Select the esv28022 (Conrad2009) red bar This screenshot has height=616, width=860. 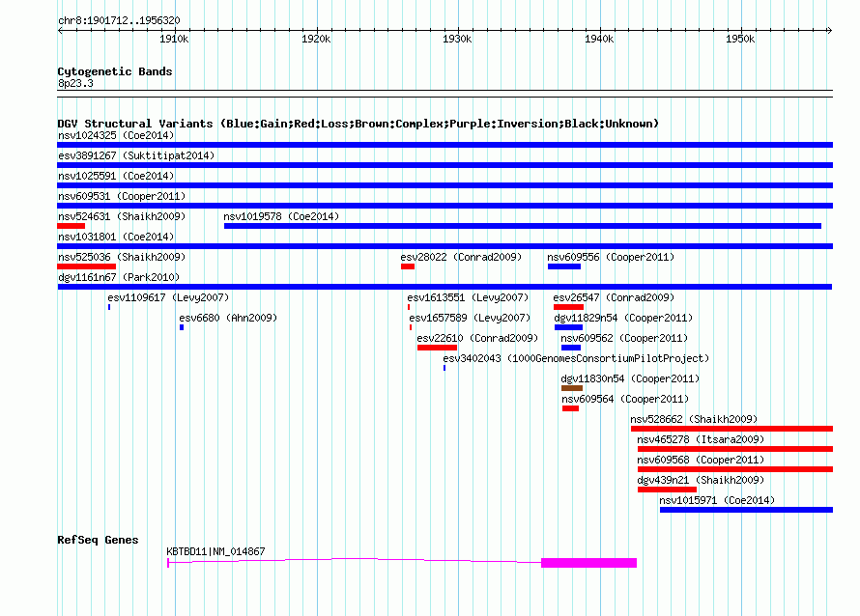coord(408,266)
